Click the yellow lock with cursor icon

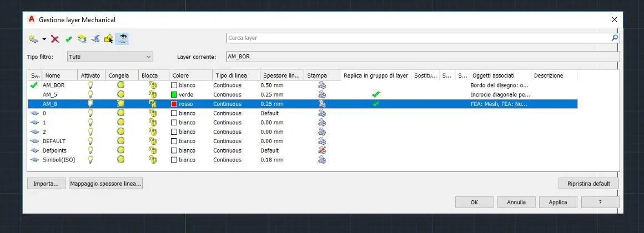coord(109,39)
